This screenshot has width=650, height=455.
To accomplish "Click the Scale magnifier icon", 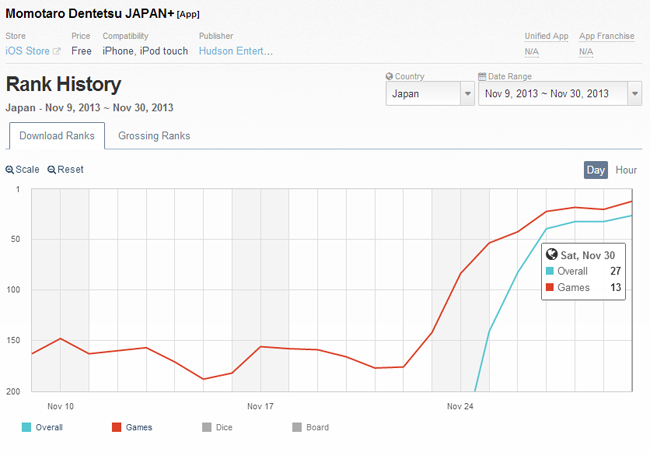I will coord(10,170).
